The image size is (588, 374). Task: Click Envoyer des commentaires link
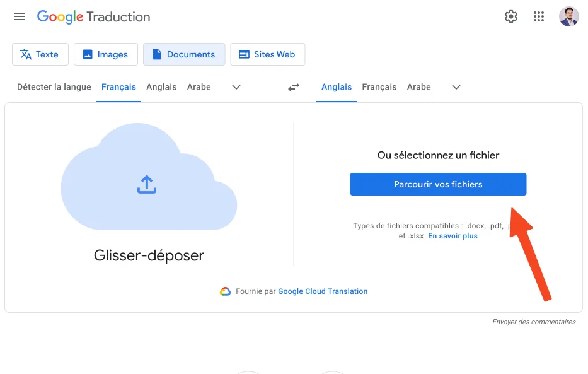click(x=534, y=322)
